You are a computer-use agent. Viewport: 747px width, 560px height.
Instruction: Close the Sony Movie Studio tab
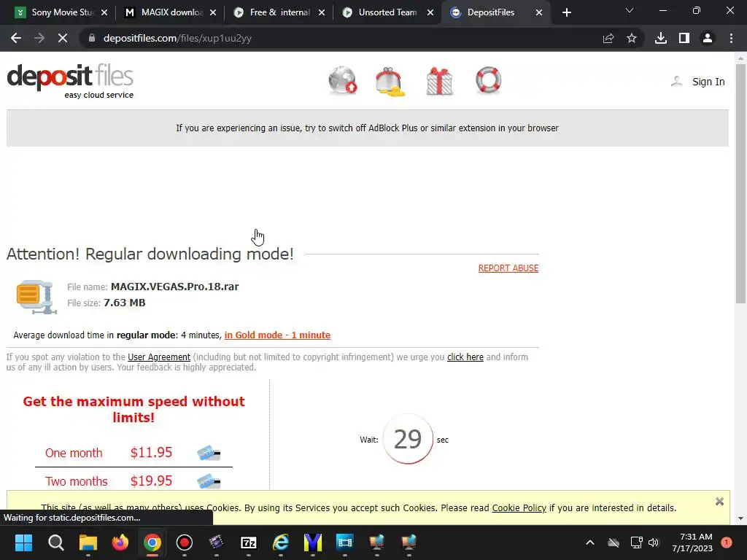[104, 12]
